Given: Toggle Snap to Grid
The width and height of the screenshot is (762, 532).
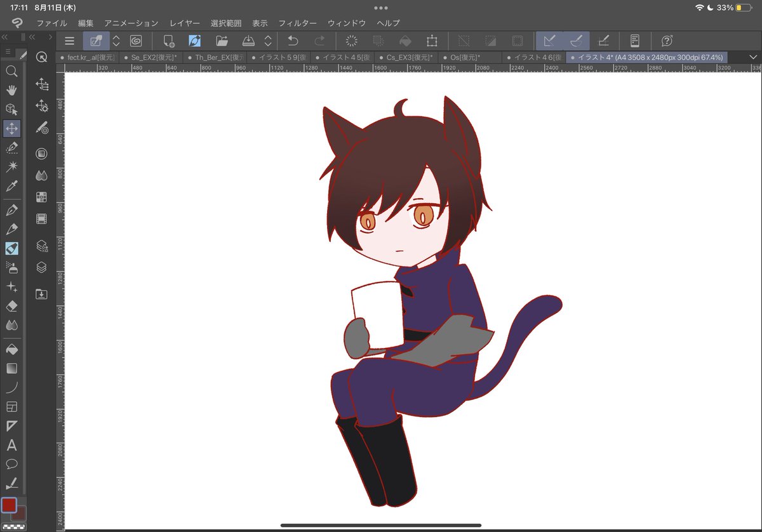Looking at the screenshot, I should tap(603, 41).
